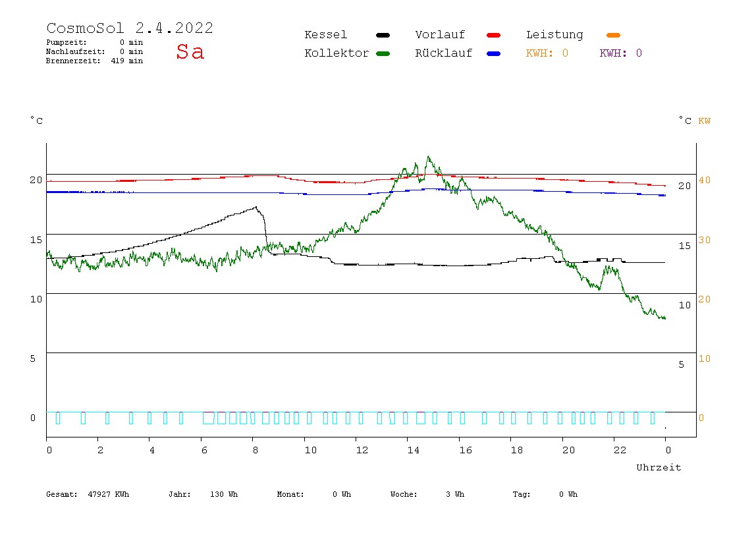Click the "Woche:" label in footer
The height and width of the screenshot is (535, 756).
click(404, 494)
